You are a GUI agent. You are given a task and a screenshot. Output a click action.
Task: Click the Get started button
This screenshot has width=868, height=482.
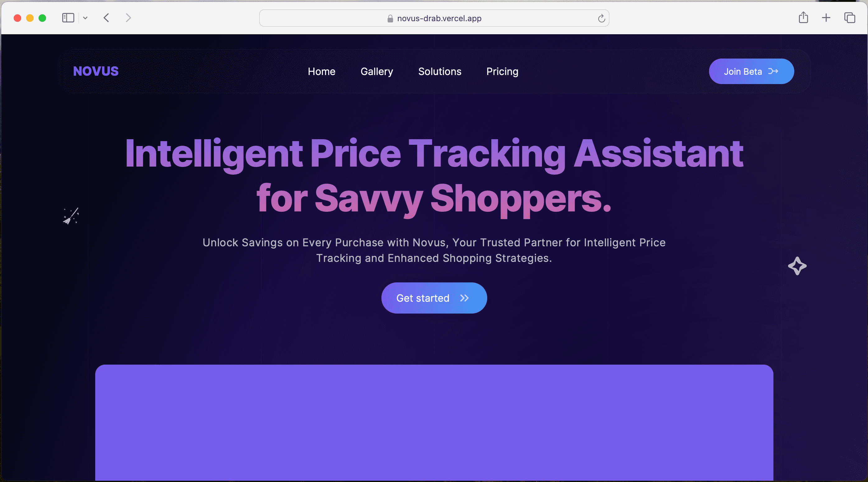pos(434,298)
